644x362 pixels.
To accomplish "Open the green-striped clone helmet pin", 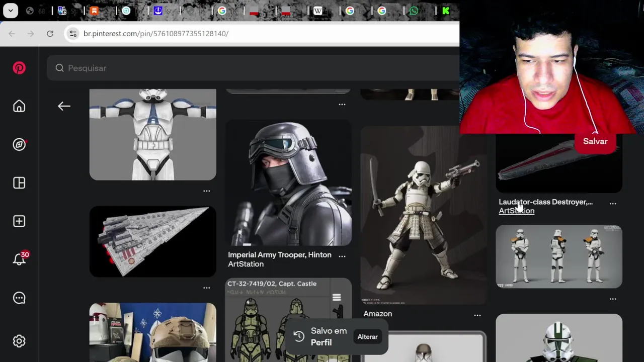I will coord(559,338).
